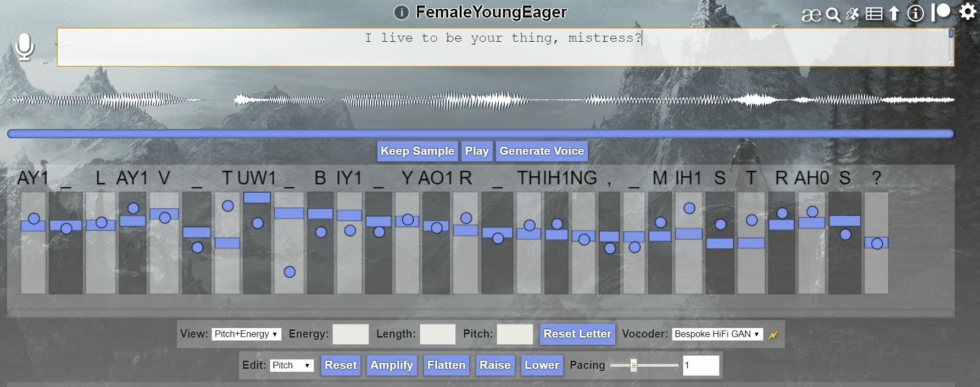Click the L phoneme pitch bar
This screenshot has height=387, width=980.
101,225
